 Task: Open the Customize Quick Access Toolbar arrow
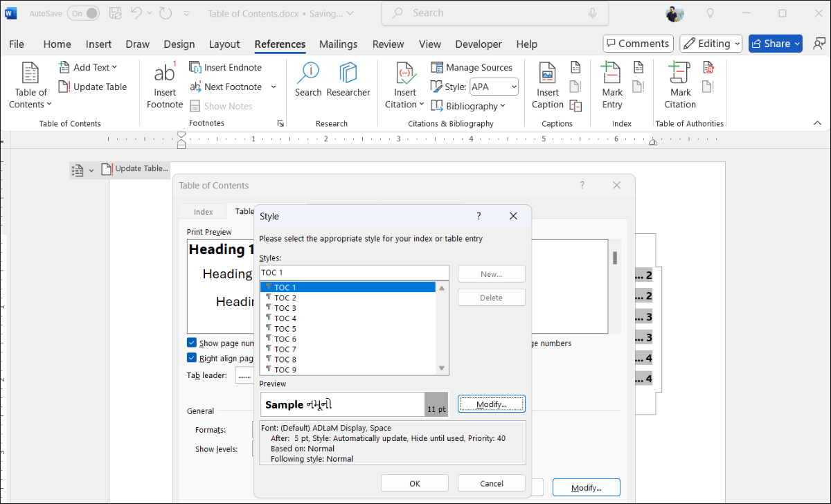coord(186,13)
